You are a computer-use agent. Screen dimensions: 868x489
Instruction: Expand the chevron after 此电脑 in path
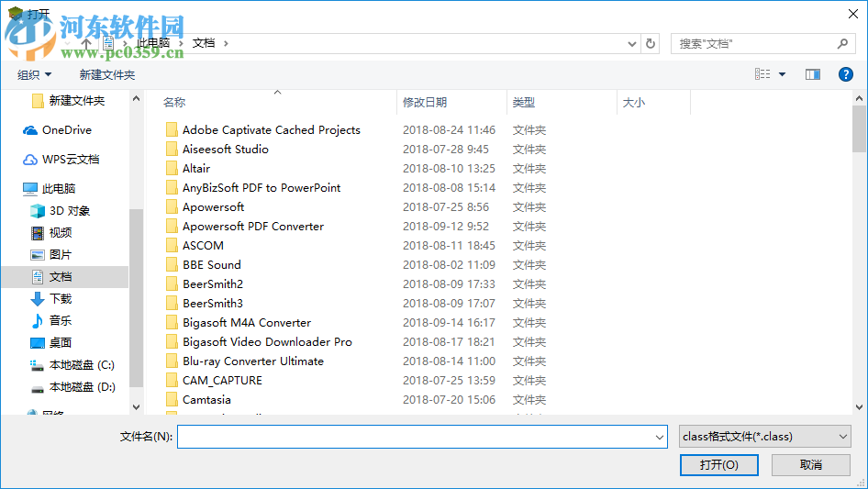181,43
